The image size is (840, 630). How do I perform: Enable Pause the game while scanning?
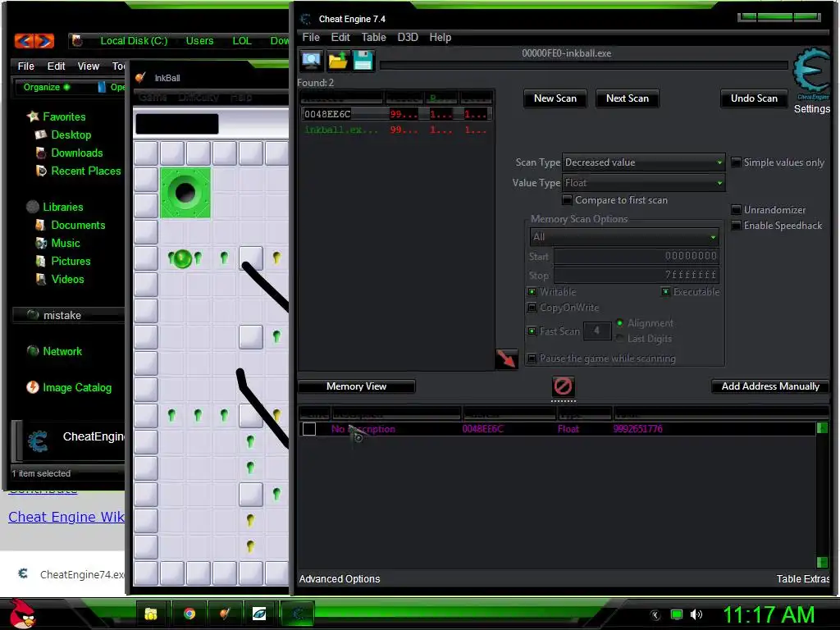(x=532, y=358)
